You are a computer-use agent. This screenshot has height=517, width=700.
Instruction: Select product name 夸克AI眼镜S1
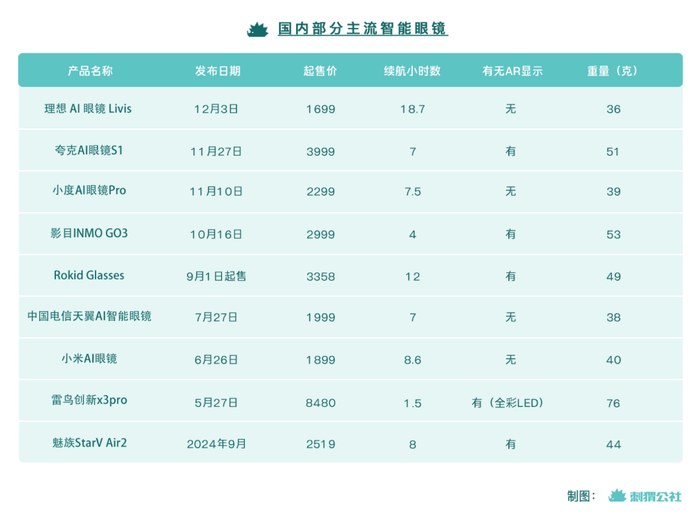coord(89,150)
